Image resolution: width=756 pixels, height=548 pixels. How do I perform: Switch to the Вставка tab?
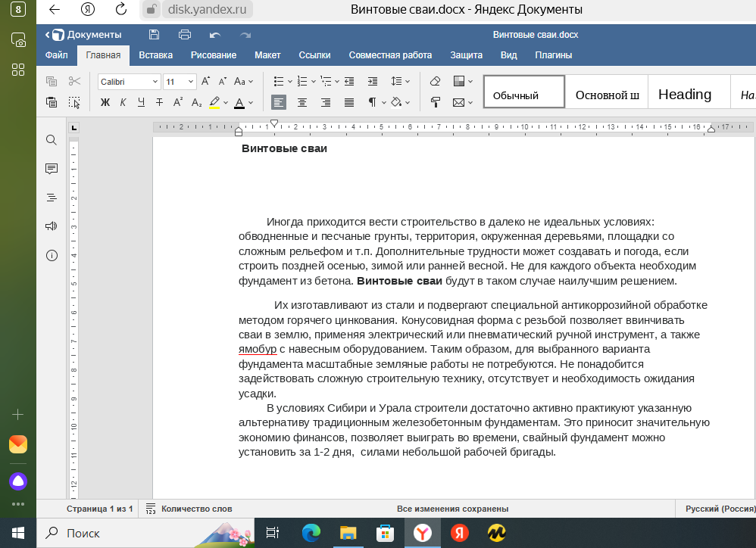pos(156,55)
